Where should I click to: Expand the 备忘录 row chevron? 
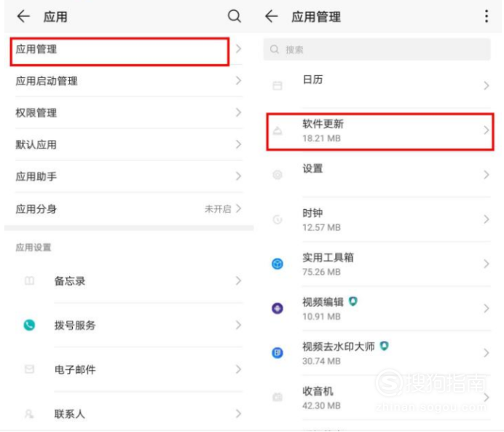click(238, 280)
